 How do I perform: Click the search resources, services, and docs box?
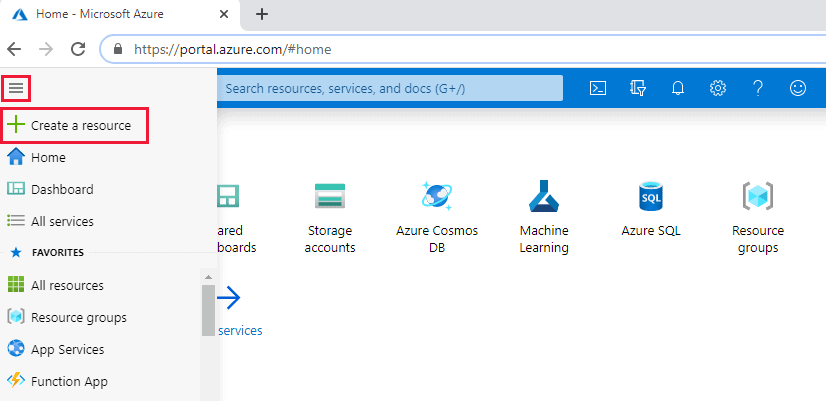pyautogui.click(x=390, y=88)
